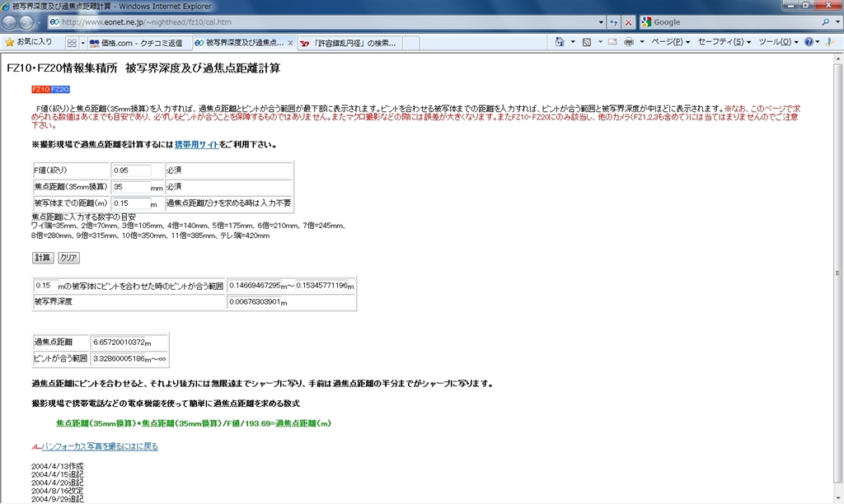The height and width of the screenshot is (504, 844).
Task: Edit the F値(絞り) input showing 0.95
Action: click(x=131, y=170)
